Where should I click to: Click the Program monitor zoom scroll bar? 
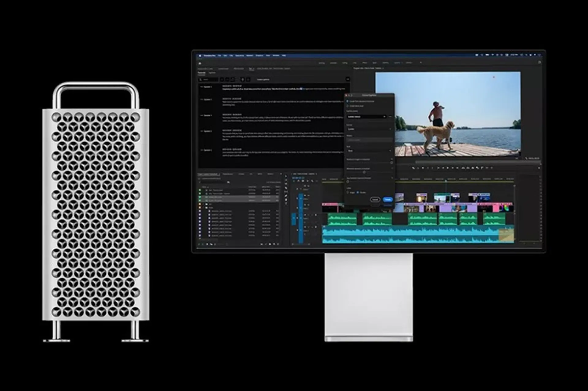pyautogui.click(x=478, y=162)
